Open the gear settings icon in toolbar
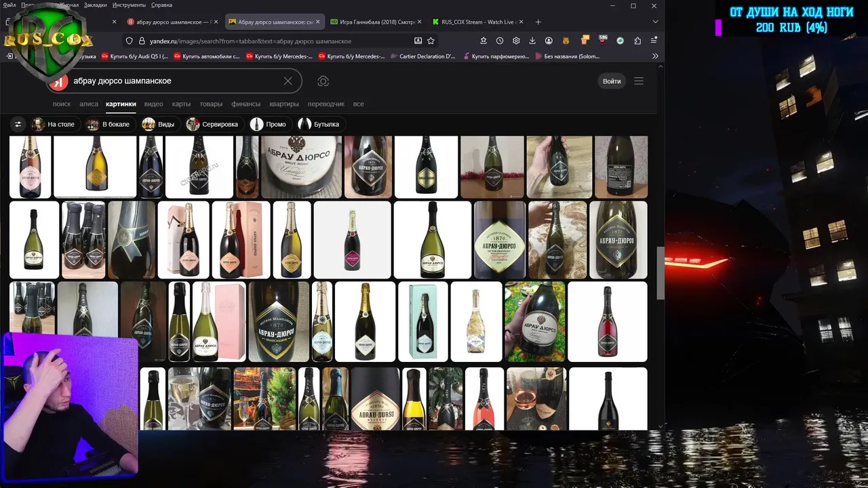This screenshot has height=488, width=868. click(516, 41)
